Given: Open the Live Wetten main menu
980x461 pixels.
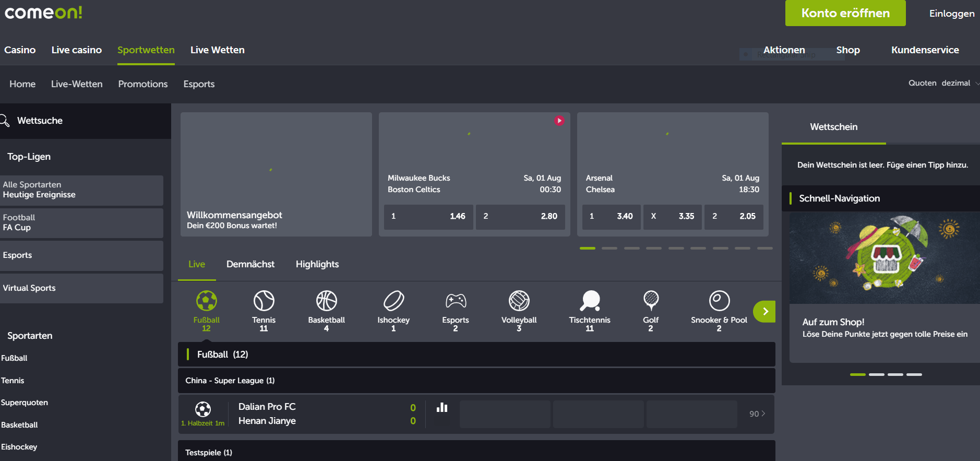Looking at the screenshot, I should click(218, 50).
